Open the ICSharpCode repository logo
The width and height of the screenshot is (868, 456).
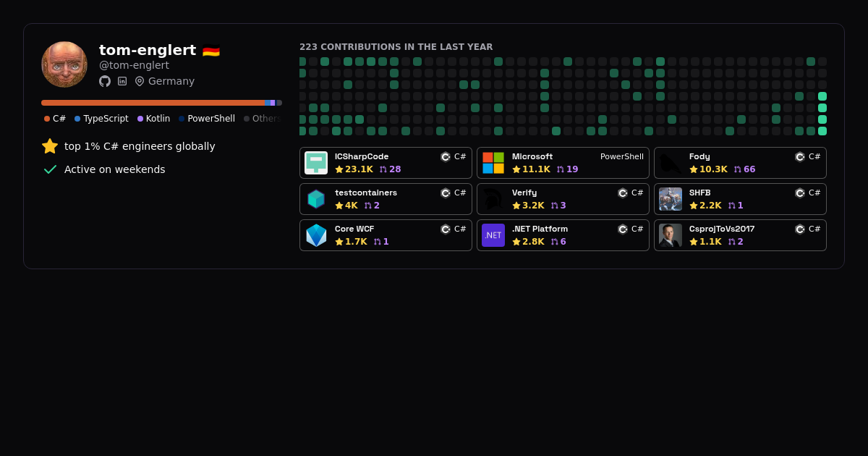tap(316, 163)
